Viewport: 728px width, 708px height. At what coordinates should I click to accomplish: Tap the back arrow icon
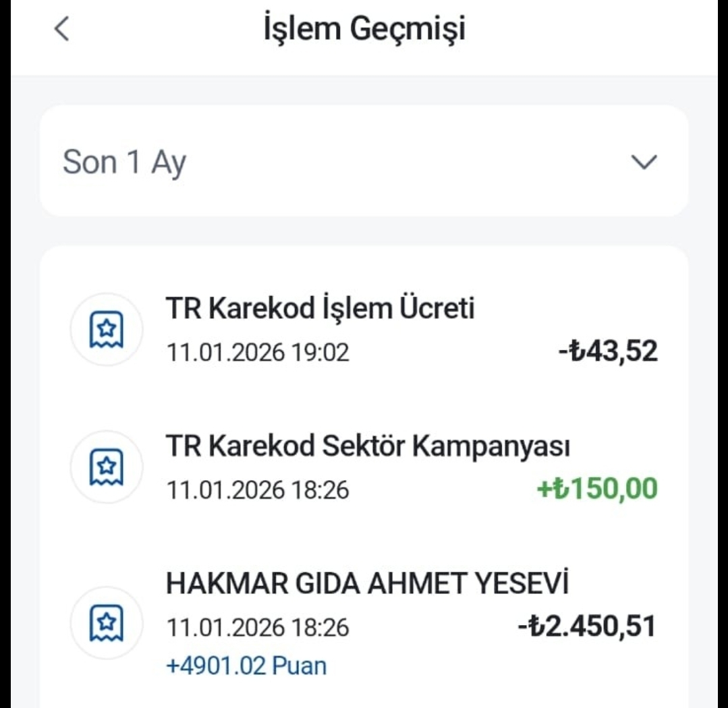point(61,30)
